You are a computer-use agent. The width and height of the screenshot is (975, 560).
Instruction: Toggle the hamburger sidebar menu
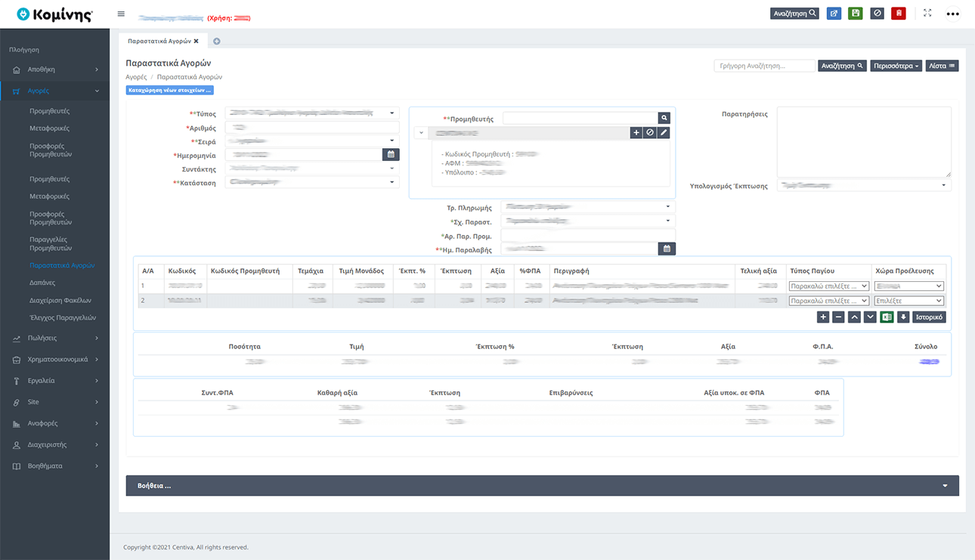pyautogui.click(x=121, y=14)
